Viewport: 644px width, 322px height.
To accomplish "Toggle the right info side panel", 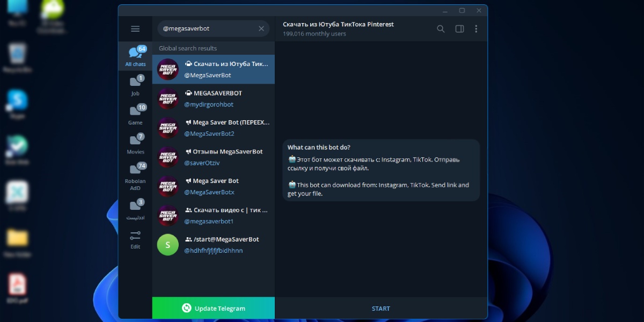I will tap(459, 29).
